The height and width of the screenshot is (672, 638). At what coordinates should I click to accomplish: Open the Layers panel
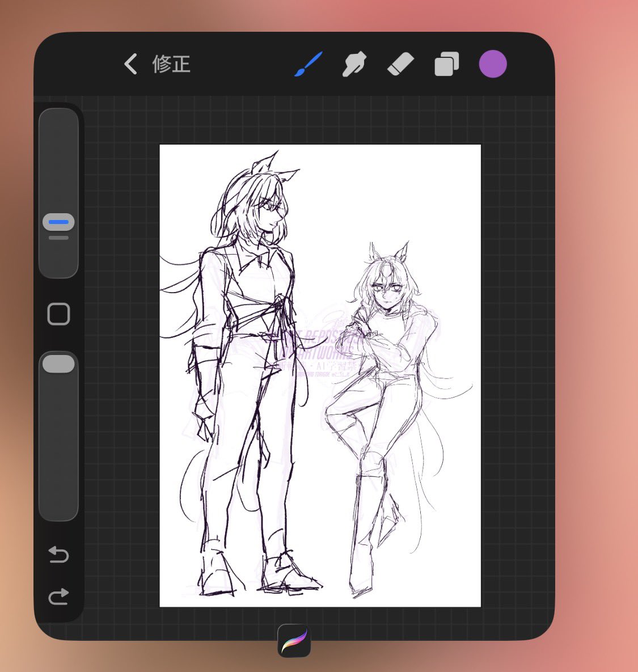(446, 64)
